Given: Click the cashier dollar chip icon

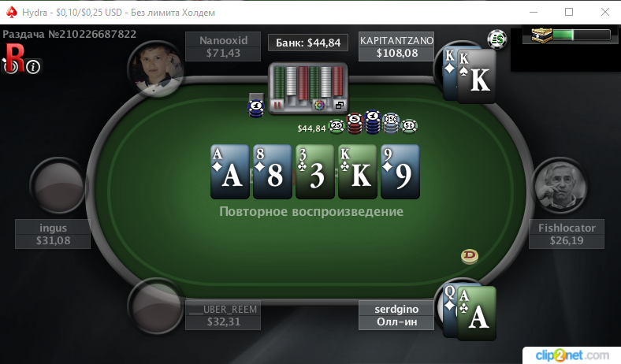Looking at the screenshot, I should tap(497, 39).
